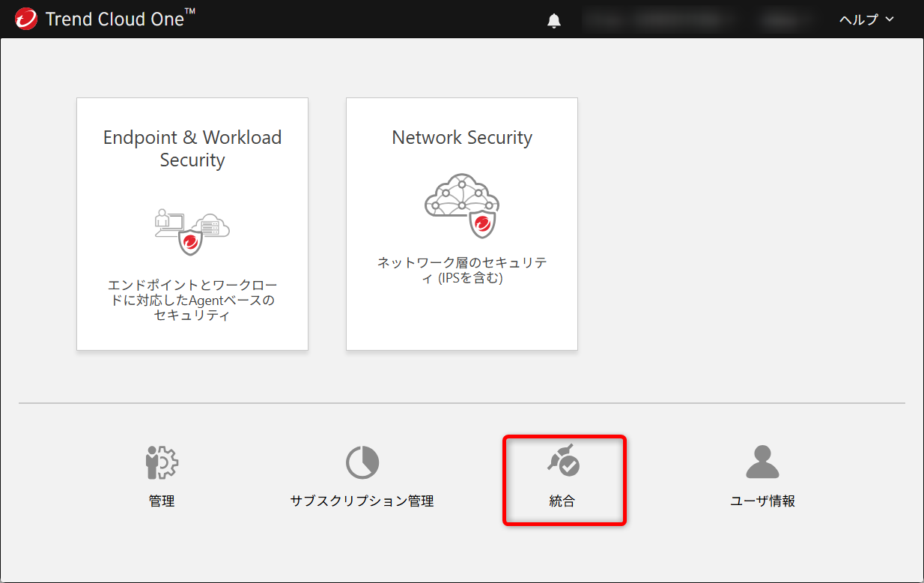This screenshot has width=924, height=583.
Task: Expand the ヘルプ dropdown menu
Action: coord(866,19)
